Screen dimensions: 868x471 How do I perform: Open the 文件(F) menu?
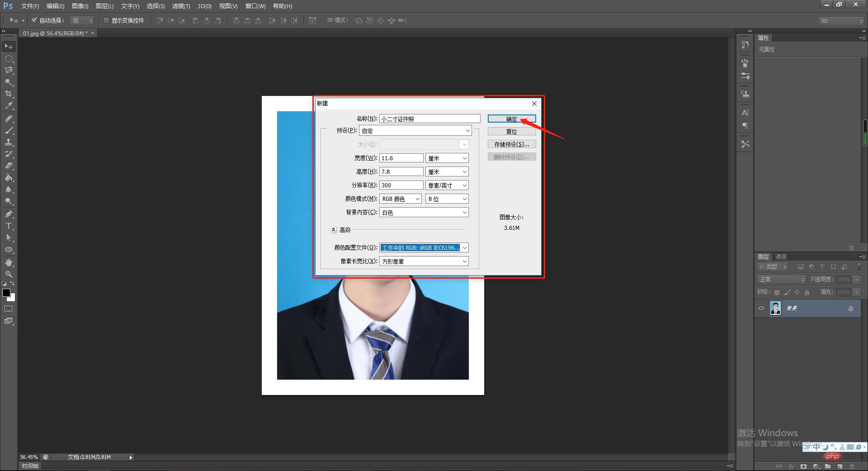pos(30,6)
